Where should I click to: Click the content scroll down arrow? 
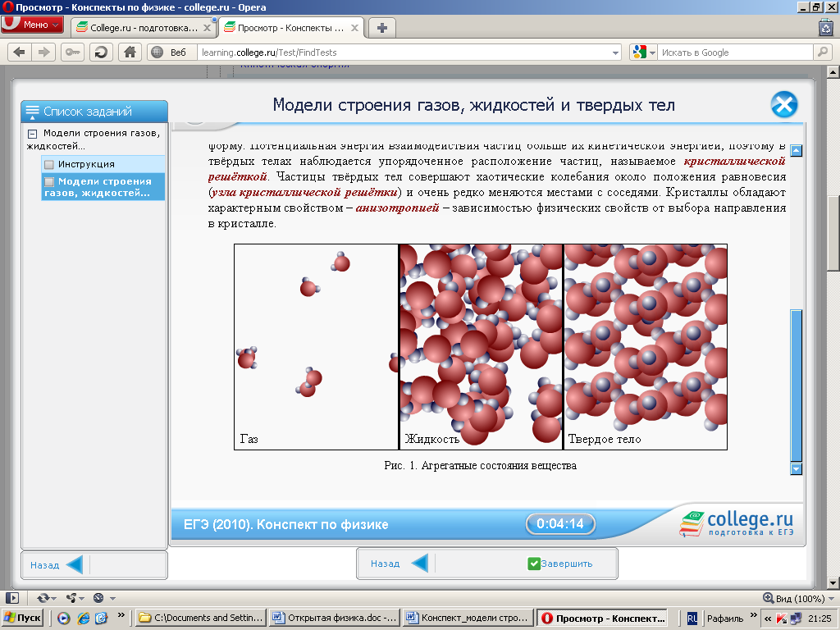(x=797, y=469)
